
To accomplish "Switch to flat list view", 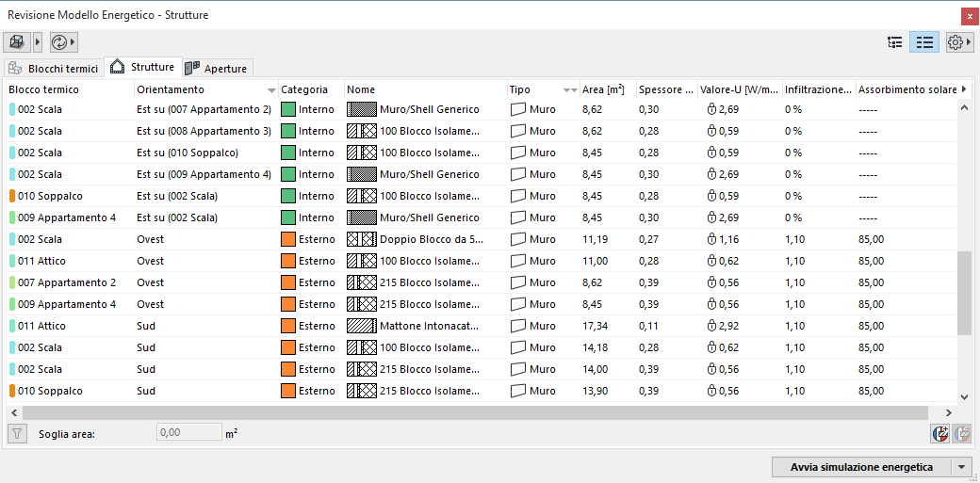I will tap(923, 42).
